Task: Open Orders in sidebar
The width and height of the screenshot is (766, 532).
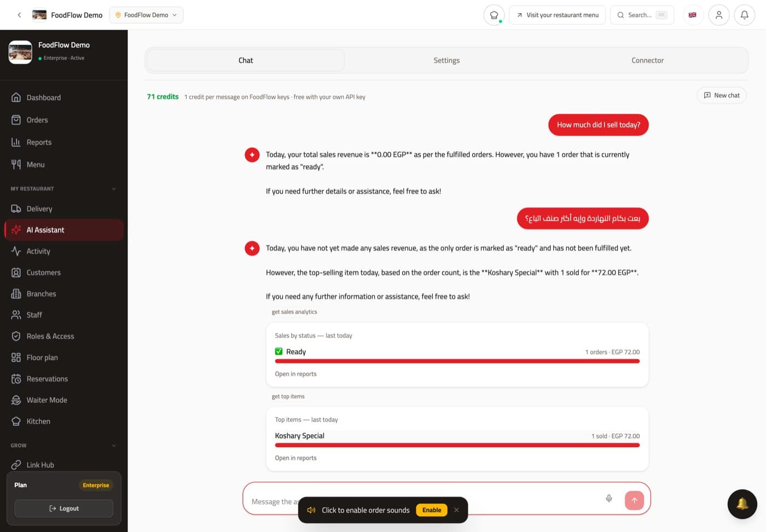Action: pyautogui.click(x=64, y=120)
